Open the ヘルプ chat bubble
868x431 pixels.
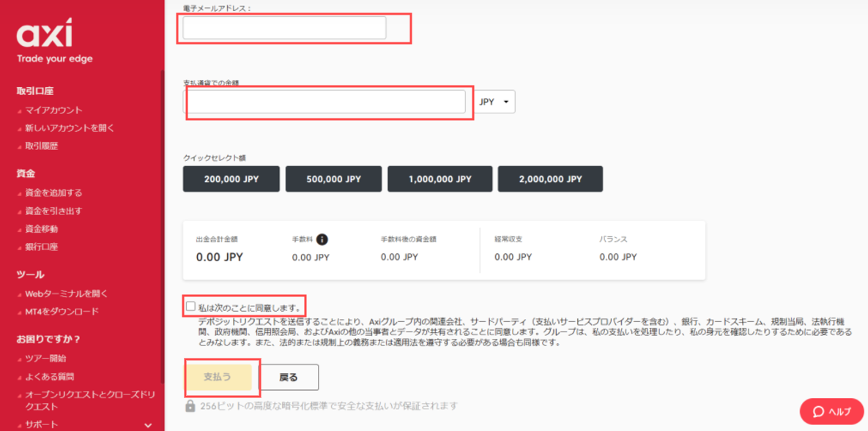point(831,411)
